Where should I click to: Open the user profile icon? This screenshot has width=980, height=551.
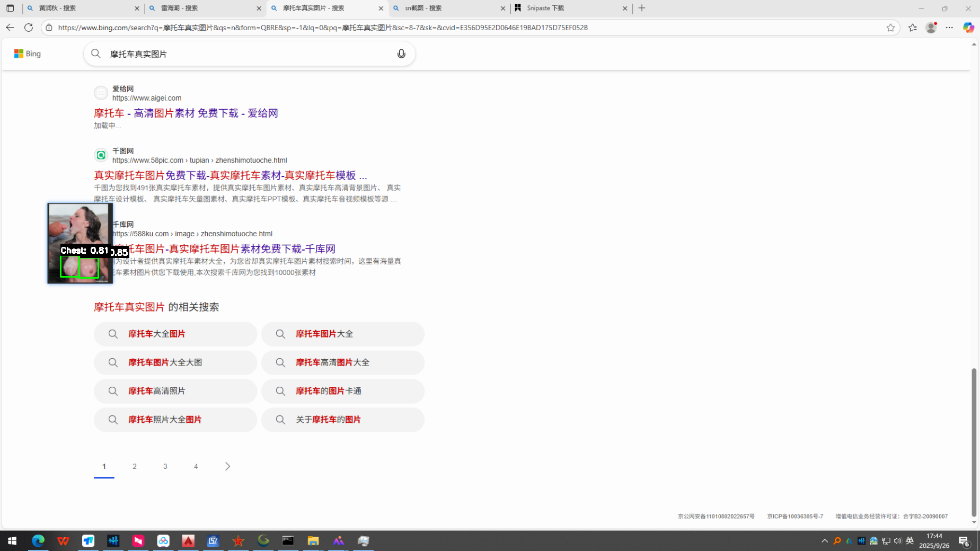point(931,28)
